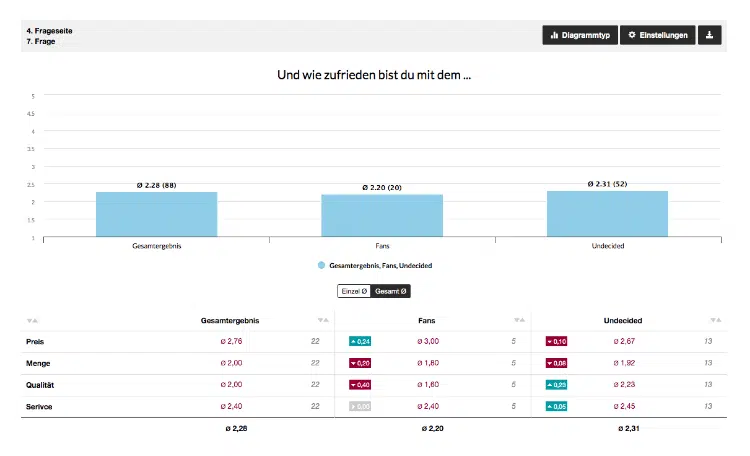Toggle blue legend dot for Gesamtergebnis, Fans, Undecided
This screenshot has width=750, height=456.
point(321,265)
